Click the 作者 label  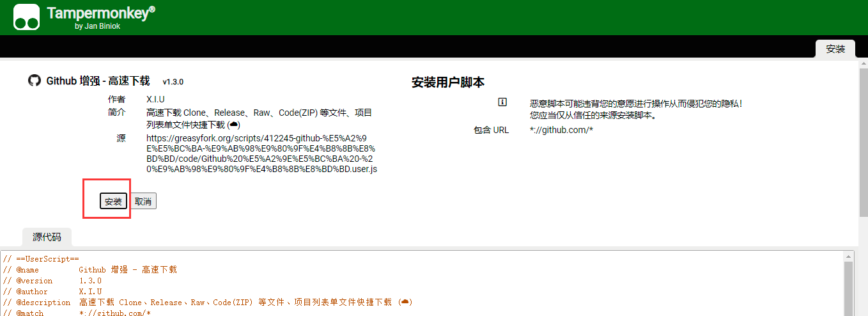[117, 99]
